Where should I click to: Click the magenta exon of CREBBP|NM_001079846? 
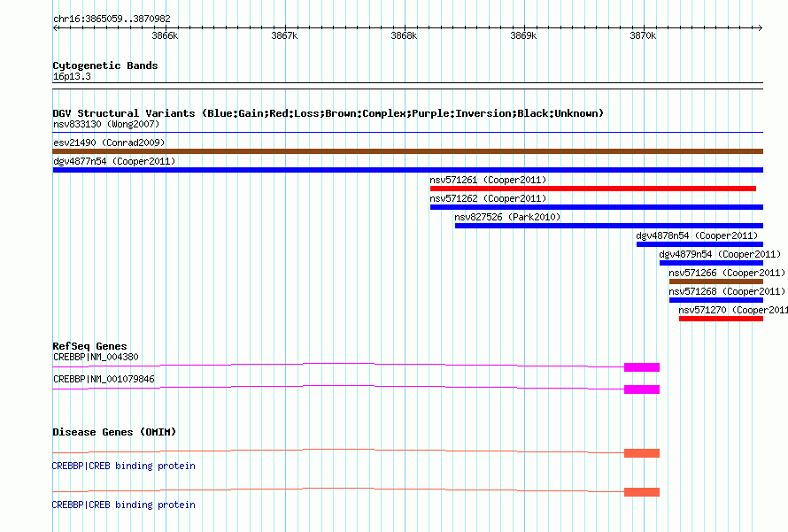click(642, 389)
